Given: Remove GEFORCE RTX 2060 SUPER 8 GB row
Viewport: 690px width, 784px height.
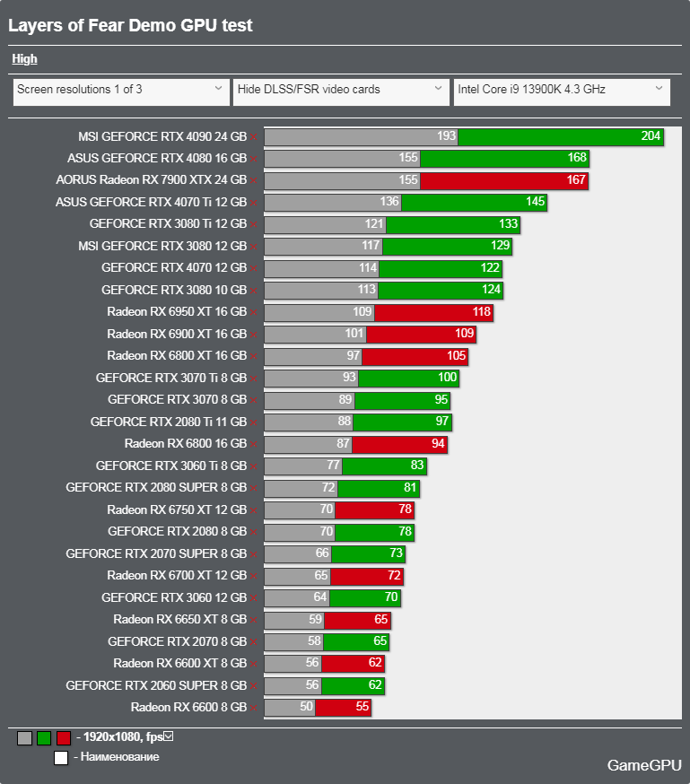Looking at the screenshot, I should click(x=254, y=686).
